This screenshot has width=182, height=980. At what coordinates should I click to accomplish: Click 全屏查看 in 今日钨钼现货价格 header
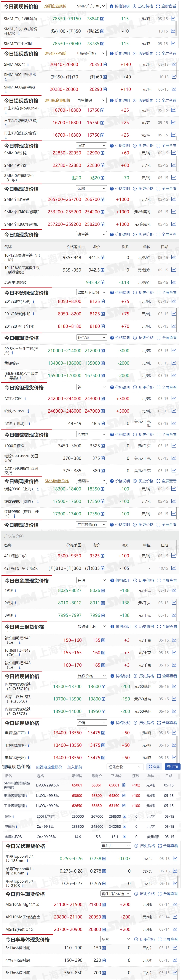point(167,387)
